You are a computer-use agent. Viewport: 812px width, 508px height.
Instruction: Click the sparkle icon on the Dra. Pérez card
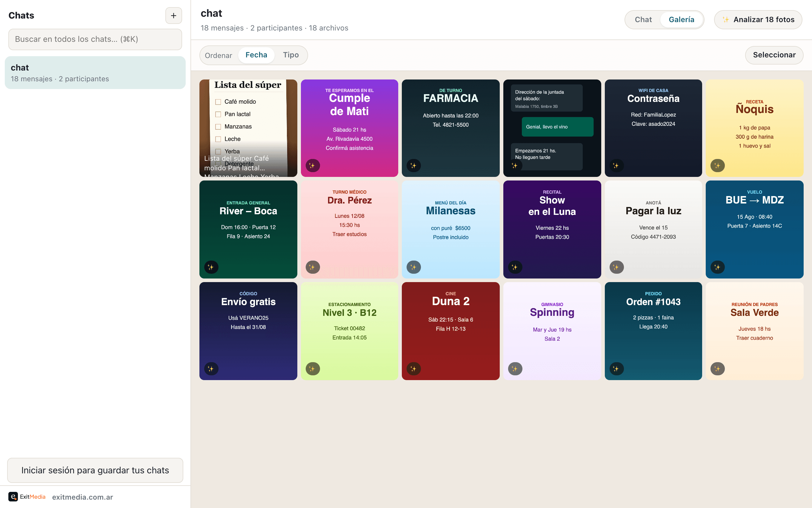point(312,267)
